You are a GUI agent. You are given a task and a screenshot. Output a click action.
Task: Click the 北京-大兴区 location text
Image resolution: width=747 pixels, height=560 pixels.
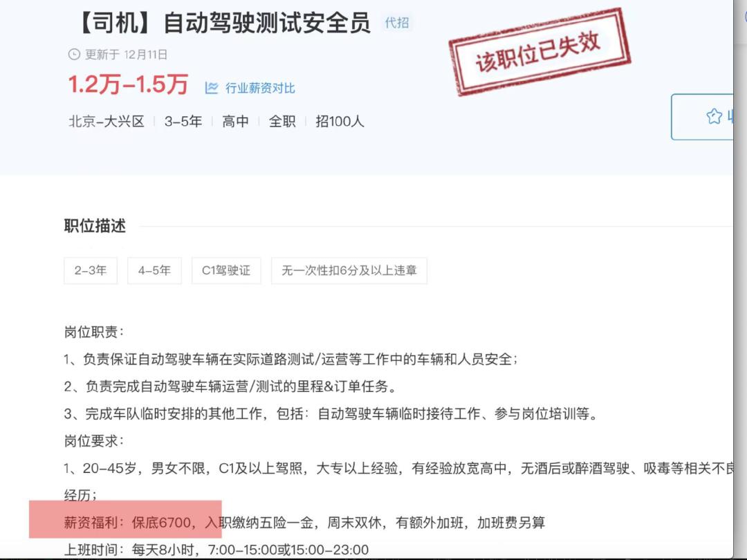coord(107,122)
